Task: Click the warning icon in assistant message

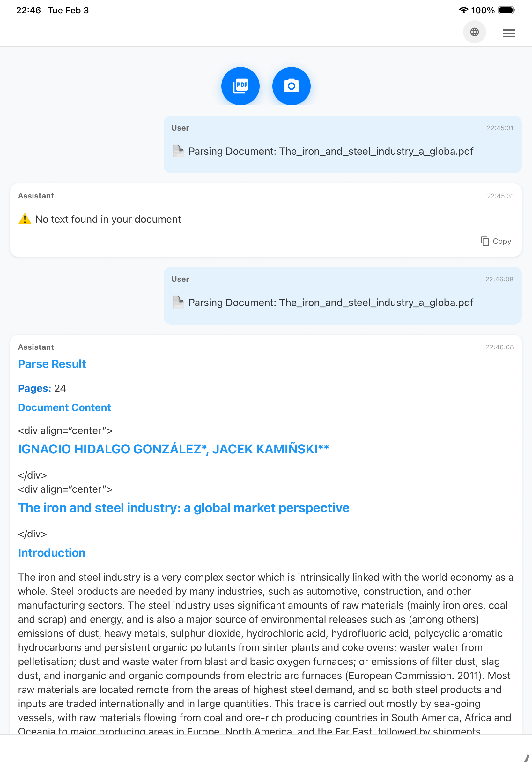Action: (25, 219)
